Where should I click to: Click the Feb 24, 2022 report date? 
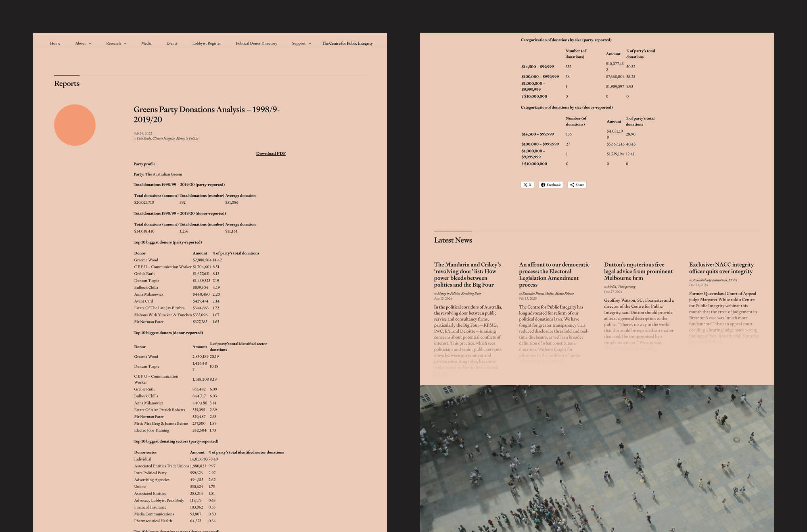click(143, 133)
